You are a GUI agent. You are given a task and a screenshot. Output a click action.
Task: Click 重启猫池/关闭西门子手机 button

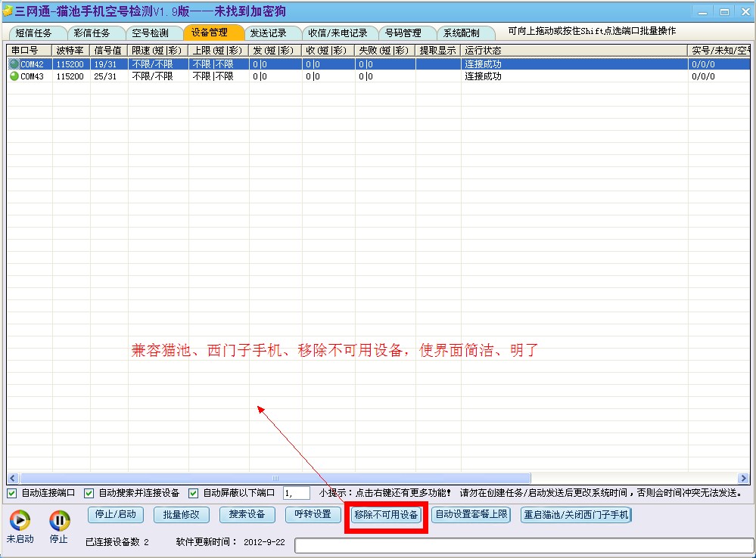[577, 515]
